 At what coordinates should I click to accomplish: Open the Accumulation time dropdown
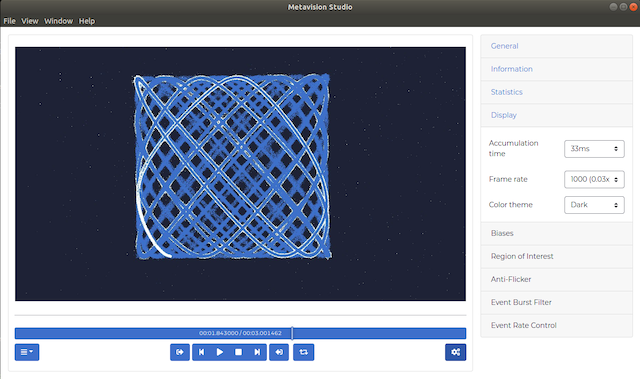(594, 149)
